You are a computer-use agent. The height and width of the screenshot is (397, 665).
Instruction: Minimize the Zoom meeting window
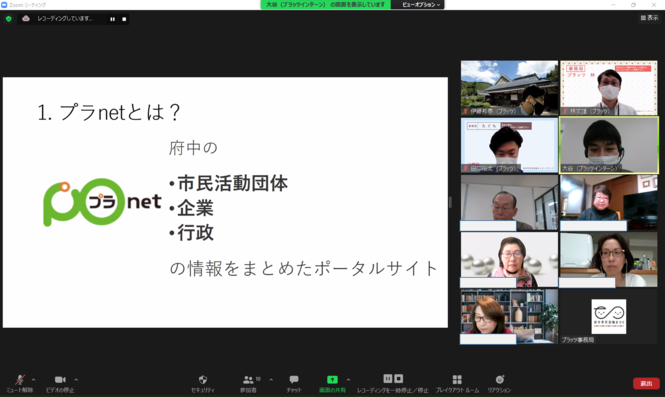pos(613,5)
